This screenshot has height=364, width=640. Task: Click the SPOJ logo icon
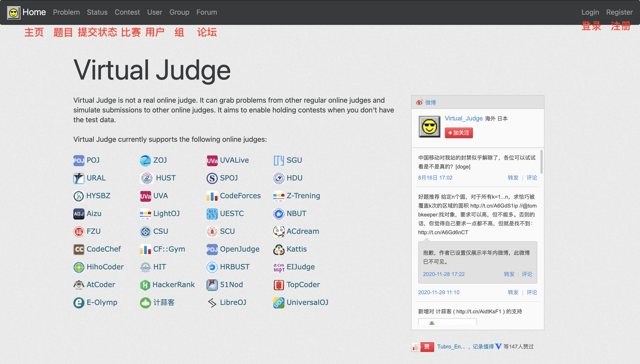click(x=212, y=178)
